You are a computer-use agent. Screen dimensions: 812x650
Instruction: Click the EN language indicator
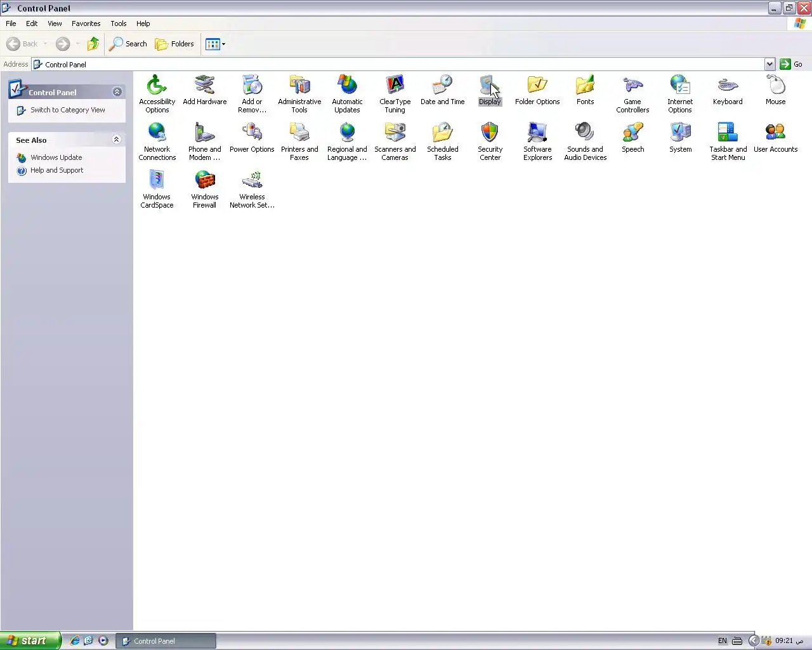722,640
